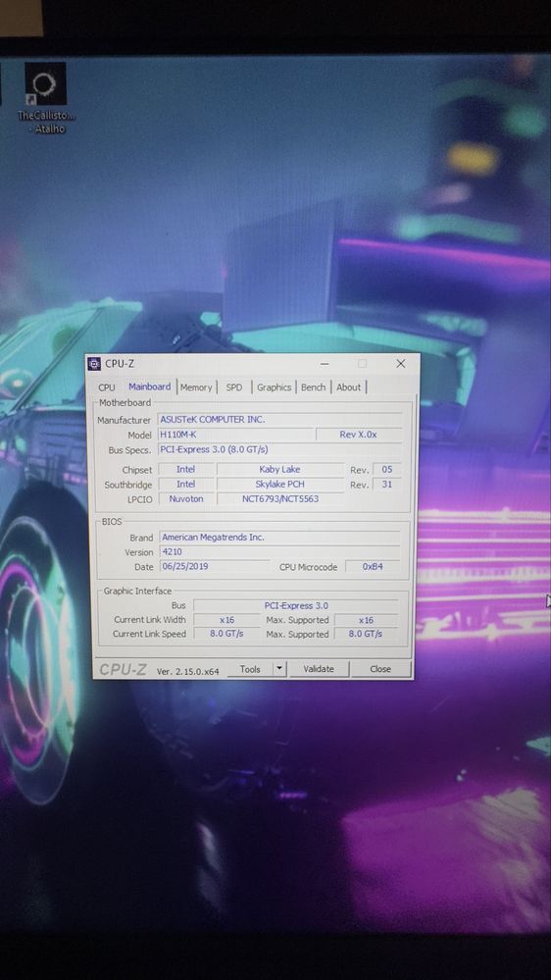Click the version label Ver. 2.15.0.x64

187,671
